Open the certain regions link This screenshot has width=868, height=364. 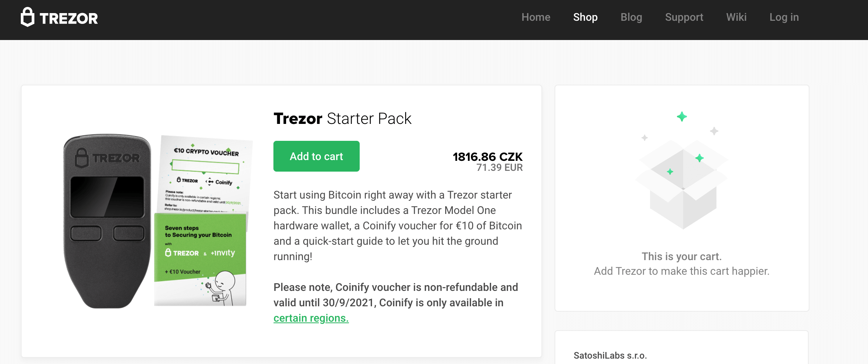[x=310, y=318]
